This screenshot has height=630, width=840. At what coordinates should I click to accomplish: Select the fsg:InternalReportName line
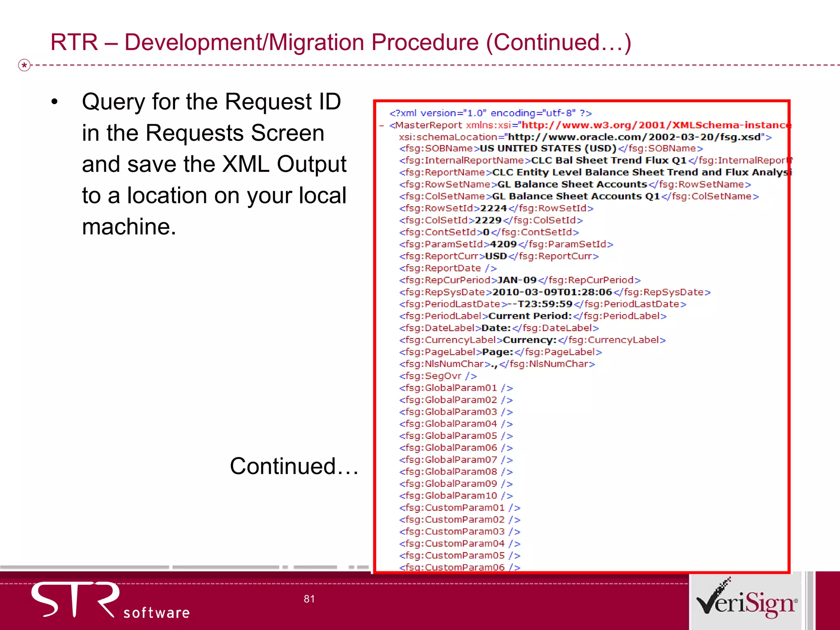point(595,160)
